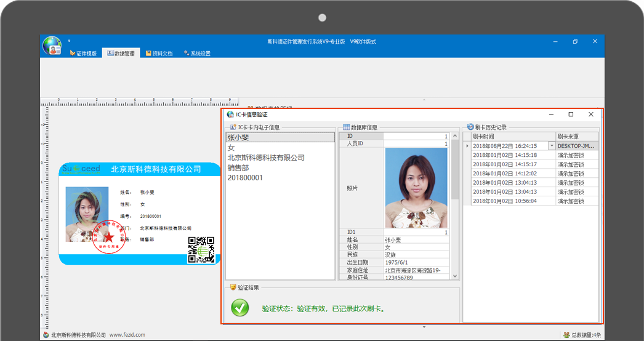
Task: Click the red seal stamp on the card
Action: 108,237
